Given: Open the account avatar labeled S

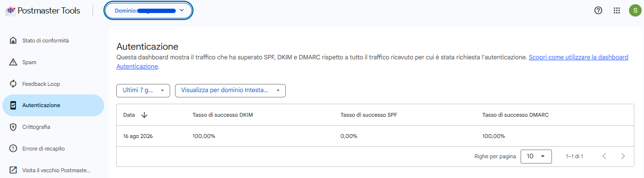Looking at the screenshot, I should (x=635, y=10).
